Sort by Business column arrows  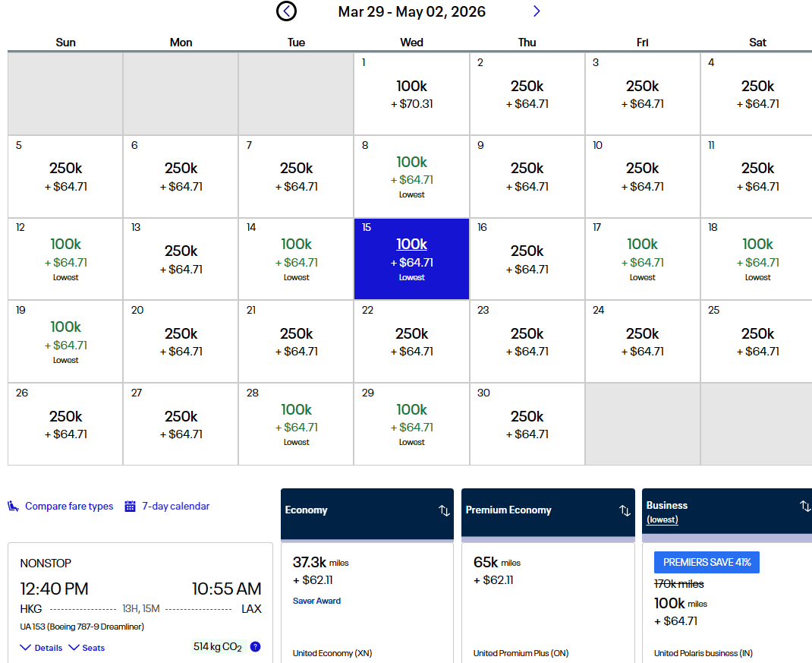[804, 506]
